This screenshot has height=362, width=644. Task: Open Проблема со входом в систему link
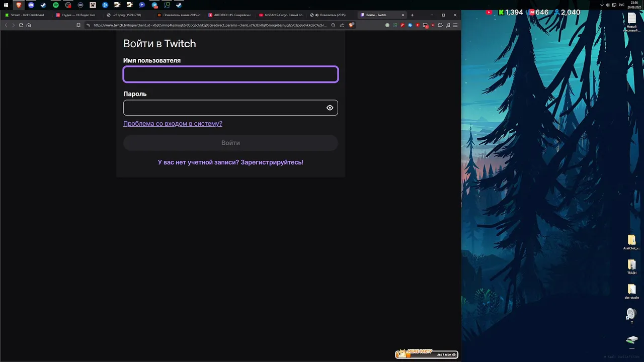[x=173, y=124]
